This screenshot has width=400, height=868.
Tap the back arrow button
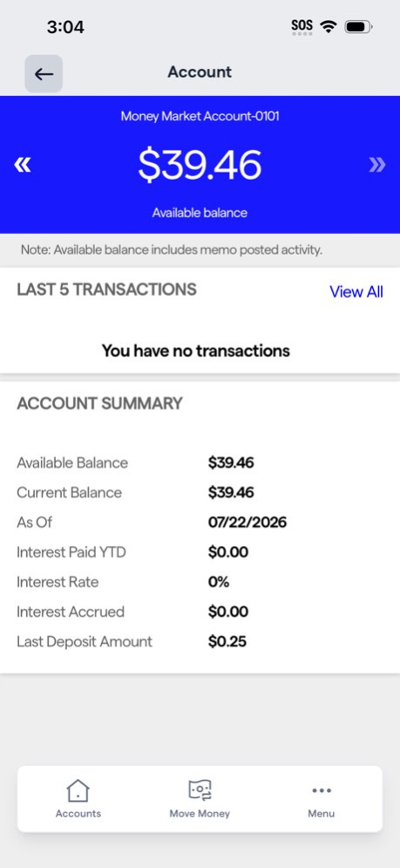pos(44,73)
